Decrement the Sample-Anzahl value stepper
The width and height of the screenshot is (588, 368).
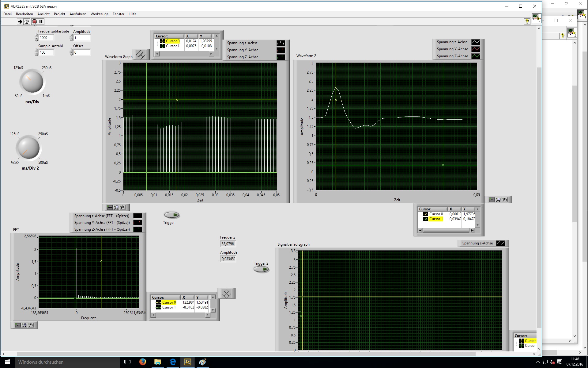tap(37, 54)
